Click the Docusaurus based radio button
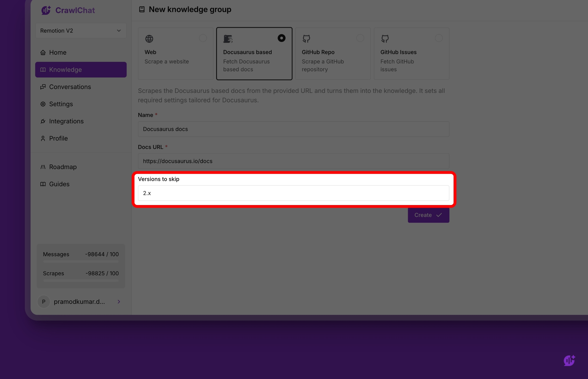The width and height of the screenshot is (588, 379). coord(281,38)
